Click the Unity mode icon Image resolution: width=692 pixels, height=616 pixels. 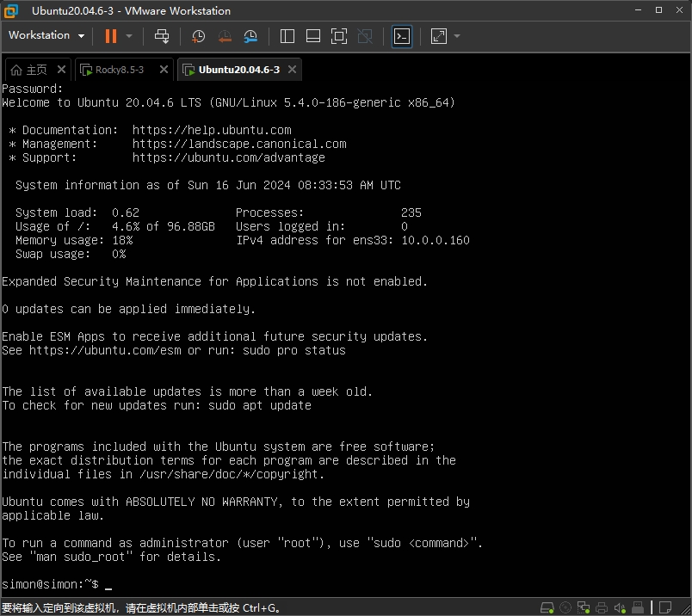[365, 36]
